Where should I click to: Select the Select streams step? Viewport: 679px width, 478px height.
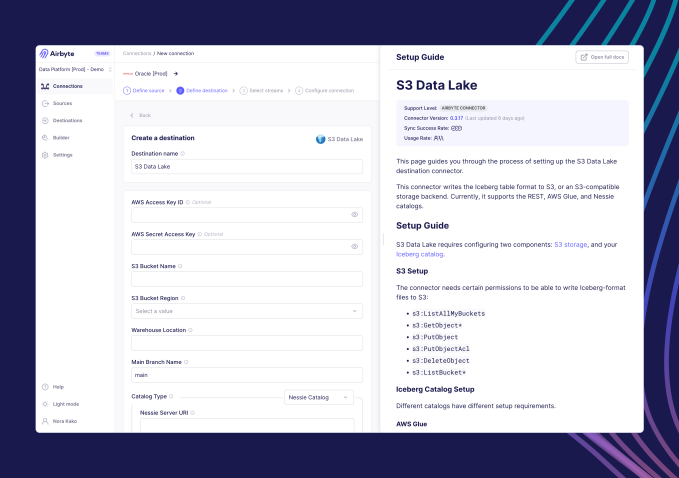point(262,91)
